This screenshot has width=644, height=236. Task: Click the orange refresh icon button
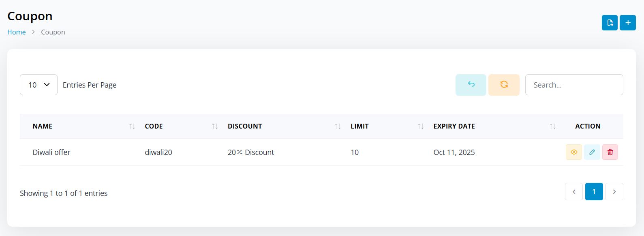click(x=504, y=85)
